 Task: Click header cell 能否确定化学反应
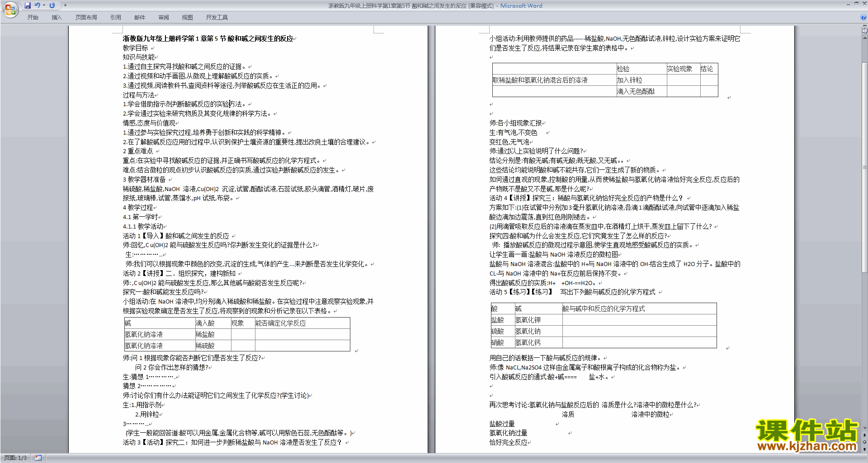coord(281,323)
